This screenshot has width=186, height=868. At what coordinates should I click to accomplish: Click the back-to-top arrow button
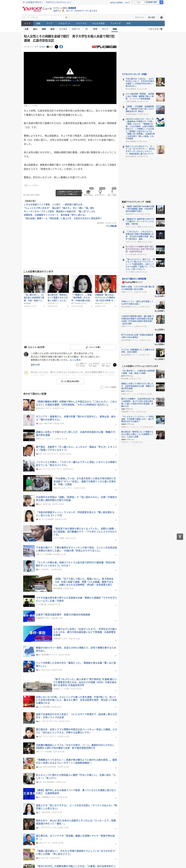coord(180,537)
